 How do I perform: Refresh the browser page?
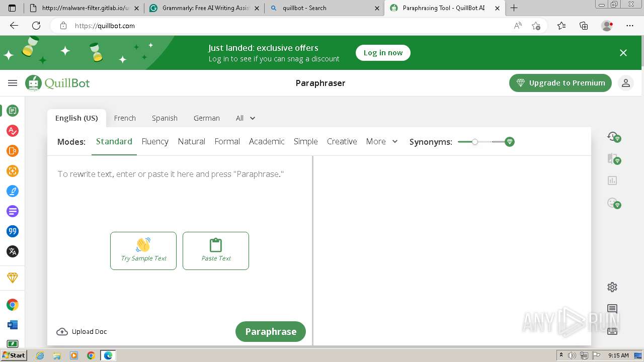coord(36,26)
